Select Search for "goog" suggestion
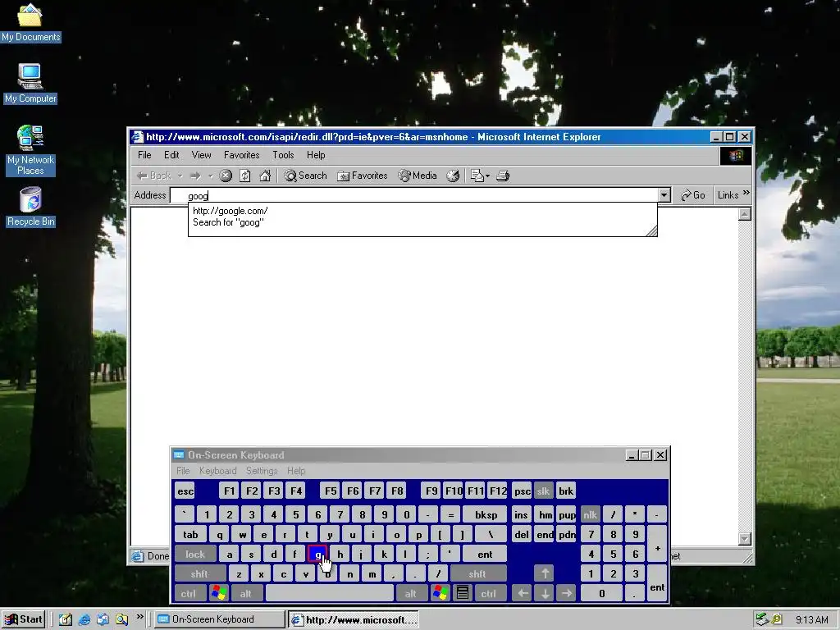The image size is (840, 630). [x=228, y=222]
